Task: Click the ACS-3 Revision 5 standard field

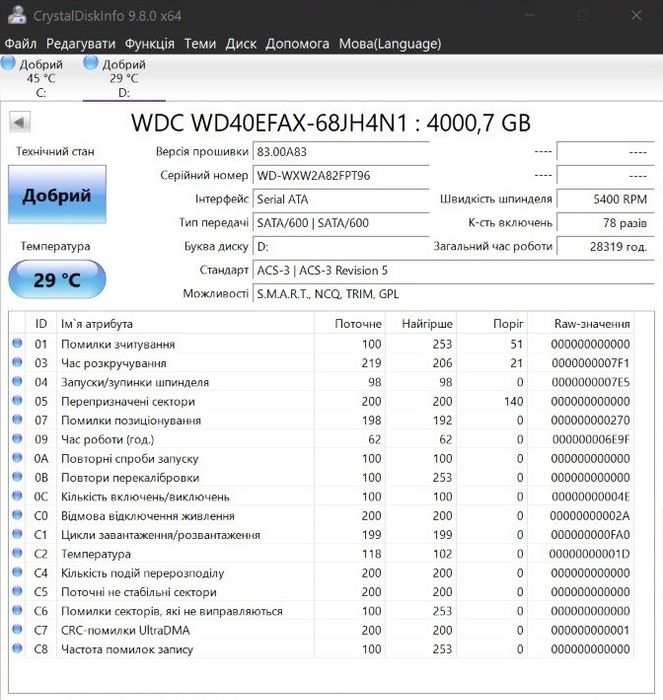Action: [x=454, y=270]
